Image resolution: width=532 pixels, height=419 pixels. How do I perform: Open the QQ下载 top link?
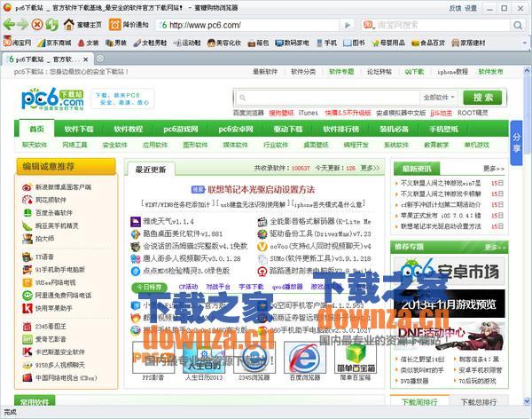click(x=414, y=72)
